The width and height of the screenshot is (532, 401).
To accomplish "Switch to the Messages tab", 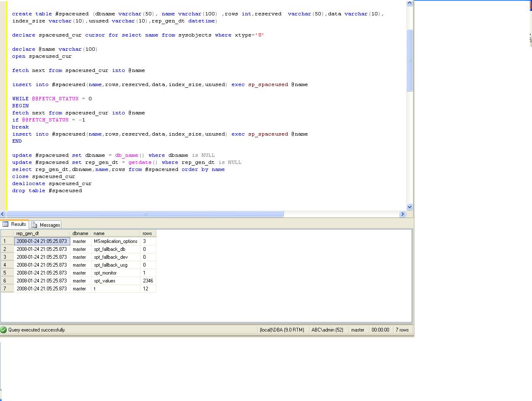I will (x=46, y=225).
